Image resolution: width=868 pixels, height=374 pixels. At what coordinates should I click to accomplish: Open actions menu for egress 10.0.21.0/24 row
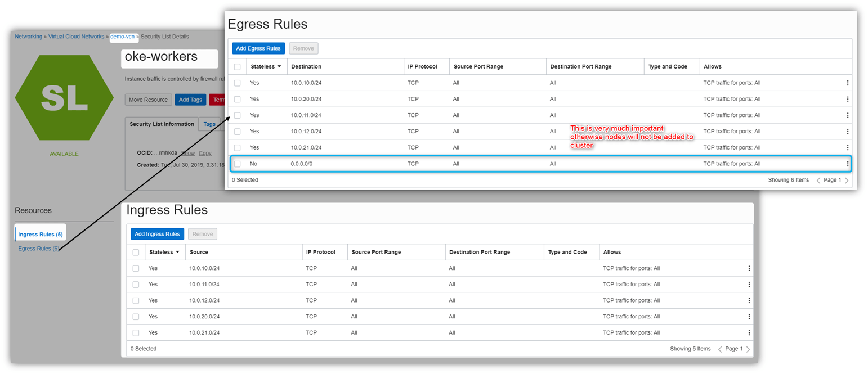click(x=847, y=147)
